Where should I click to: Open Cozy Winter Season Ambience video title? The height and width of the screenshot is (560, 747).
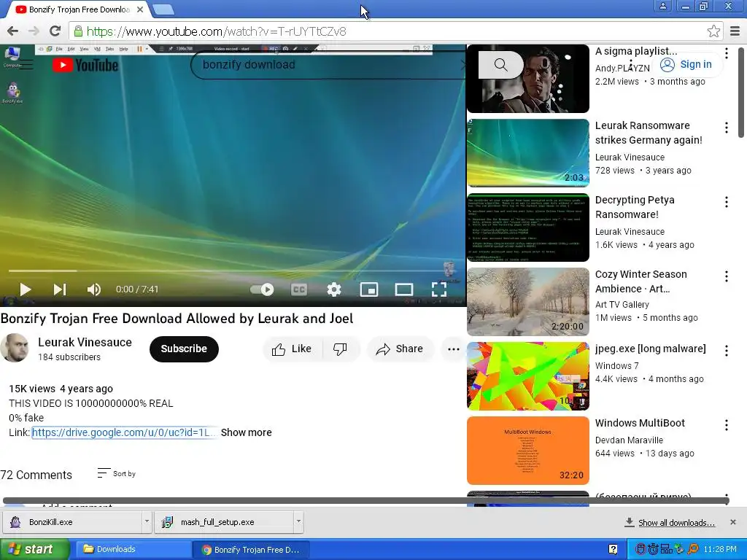point(640,281)
